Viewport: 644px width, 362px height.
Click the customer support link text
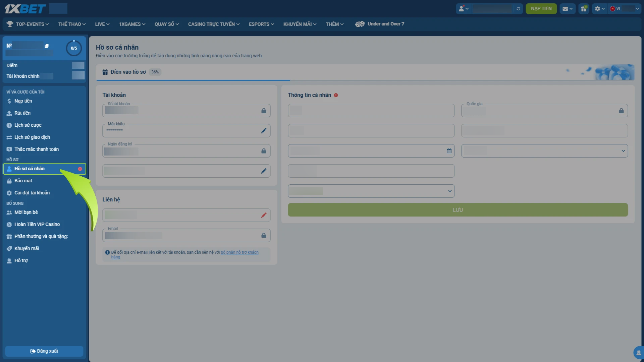pos(239,252)
